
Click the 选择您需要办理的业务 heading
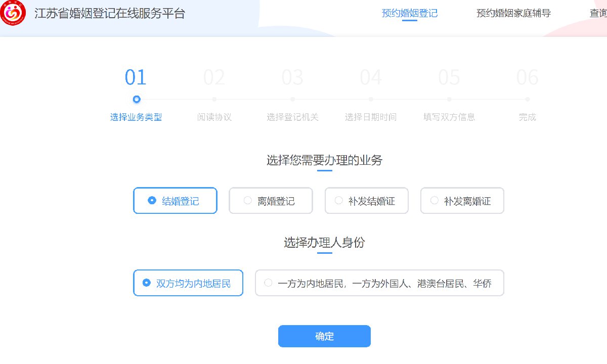coord(324,161)
